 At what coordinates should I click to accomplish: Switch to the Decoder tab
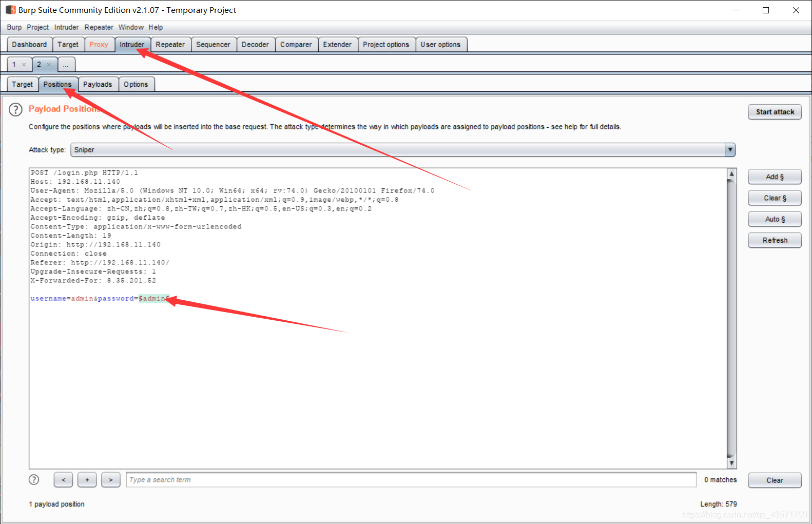pyautogui.click(x=255, y=45)
